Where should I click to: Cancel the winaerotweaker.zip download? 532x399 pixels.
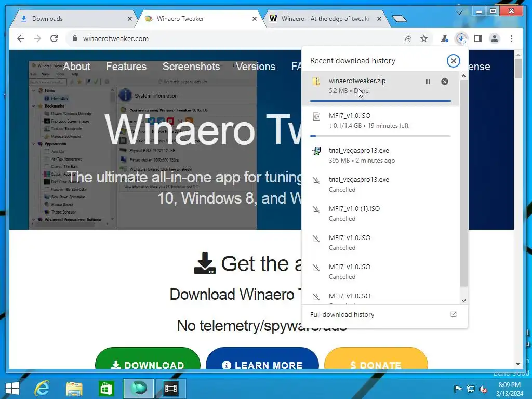tap(445, 82)
